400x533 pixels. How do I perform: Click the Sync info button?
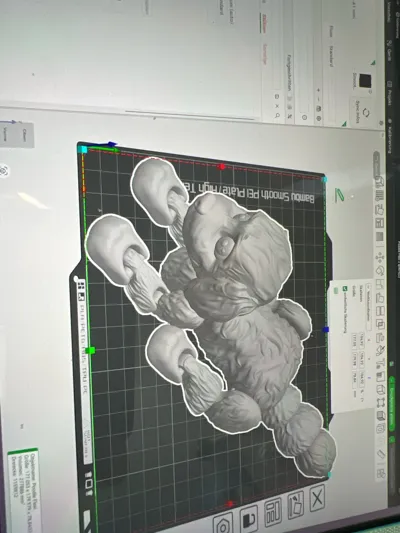click(362, 112)
